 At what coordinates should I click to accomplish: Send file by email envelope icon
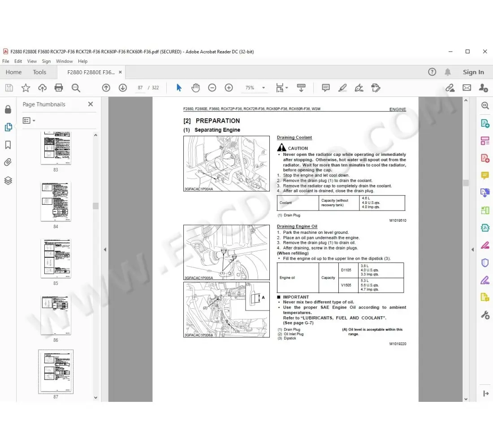467,88
